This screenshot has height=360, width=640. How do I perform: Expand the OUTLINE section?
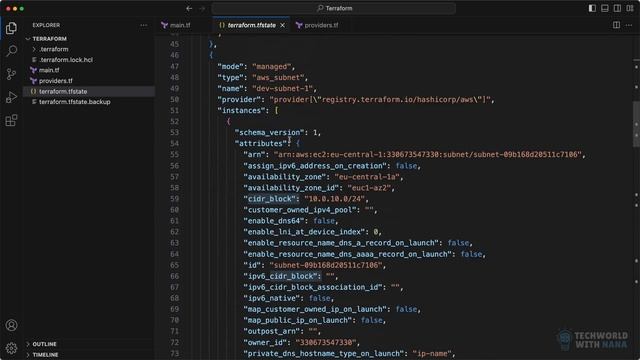44,344
